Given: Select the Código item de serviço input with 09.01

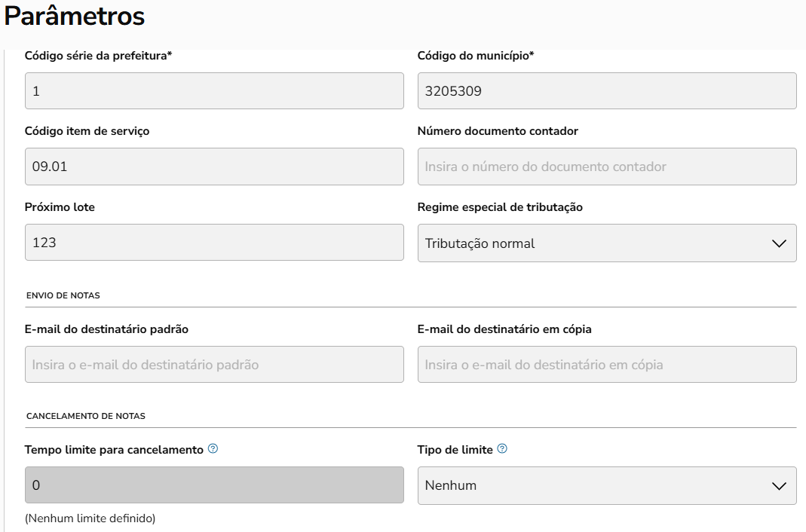Looking at the screenshot, I should (x=214, y=167).
